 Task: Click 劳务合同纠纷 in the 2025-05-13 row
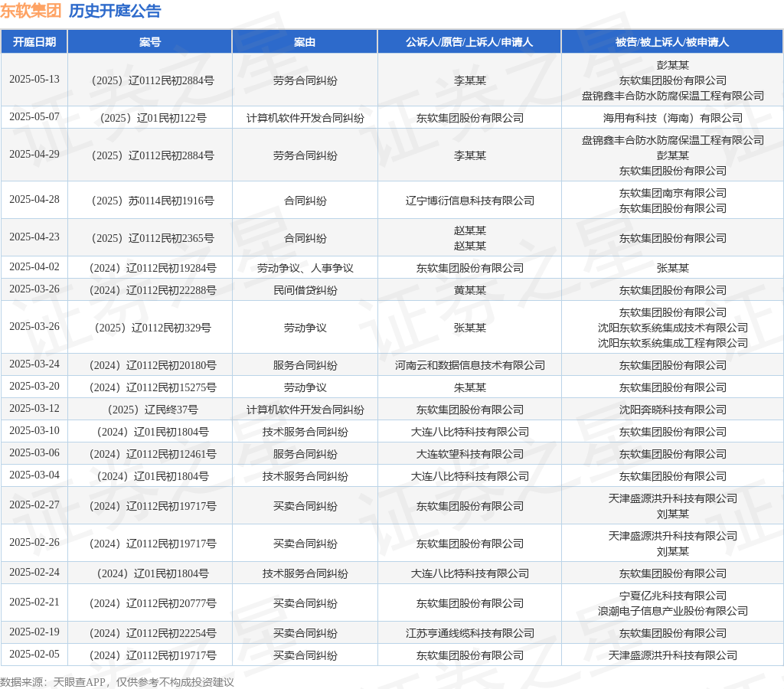(305, 80)
